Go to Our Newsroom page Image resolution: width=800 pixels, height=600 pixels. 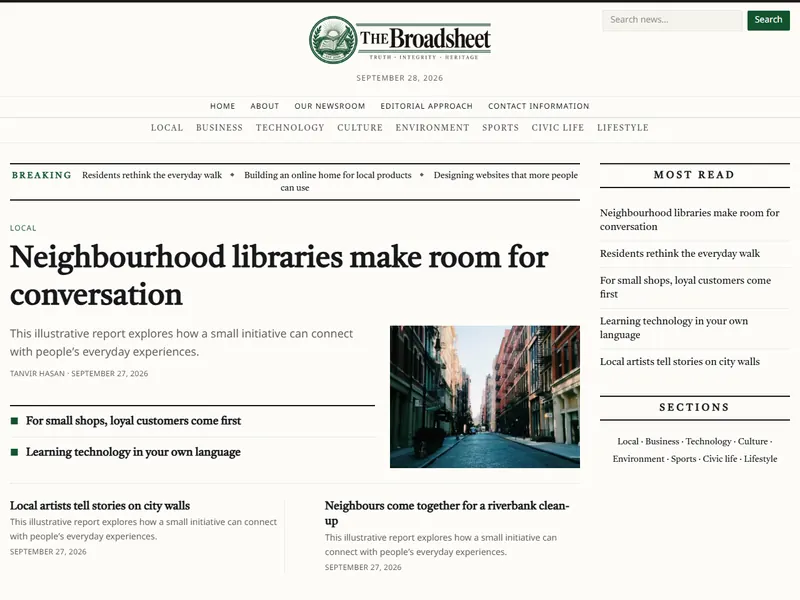[330, 106]
